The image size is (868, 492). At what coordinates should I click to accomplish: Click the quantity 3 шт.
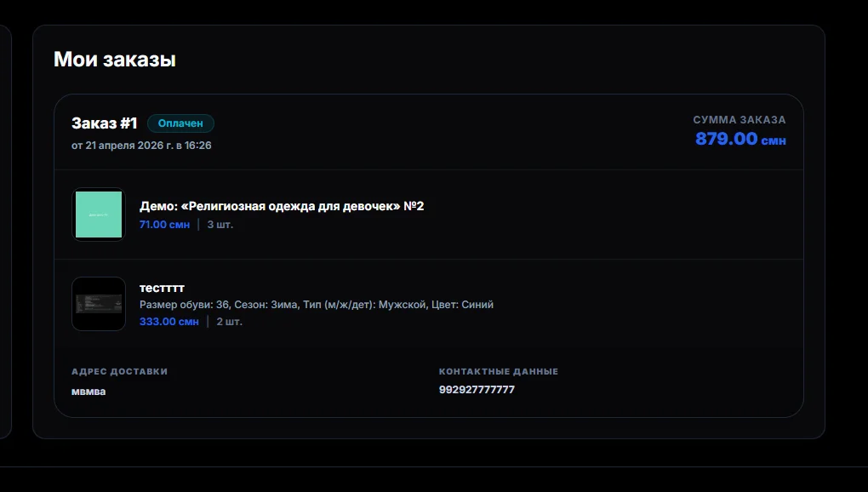point(220,224)
